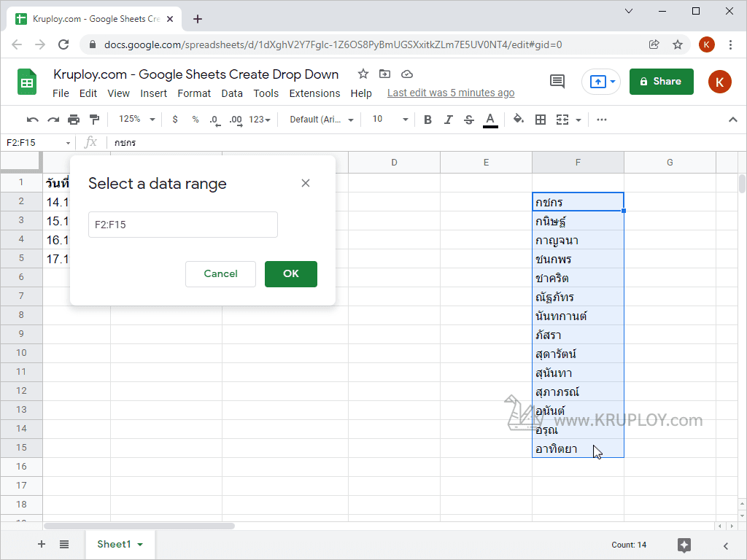Open the View menu
This screenshot has width=747, height=560.
(118, 93)
